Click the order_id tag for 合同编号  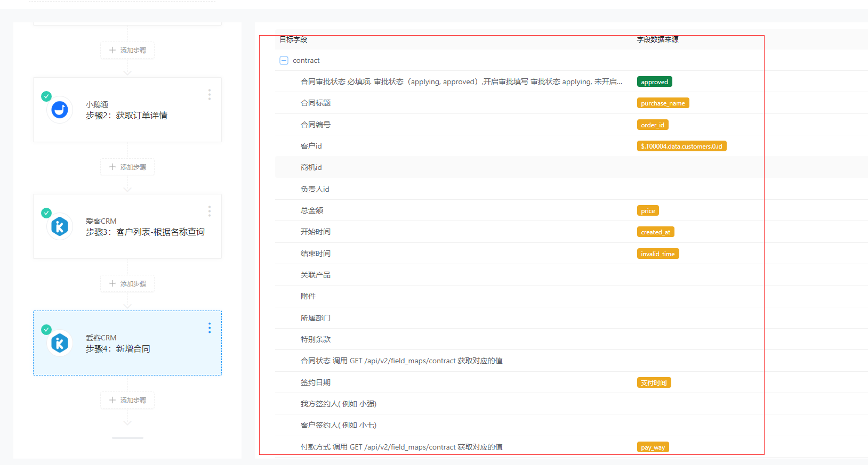pyautogui.click(x=653, y=125)
